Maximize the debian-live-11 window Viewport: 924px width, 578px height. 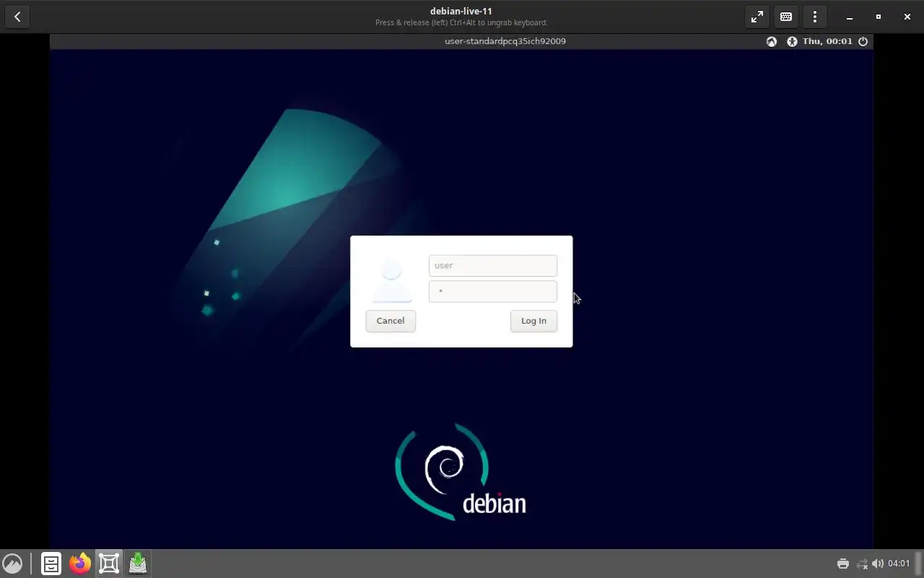pos(879,17)
